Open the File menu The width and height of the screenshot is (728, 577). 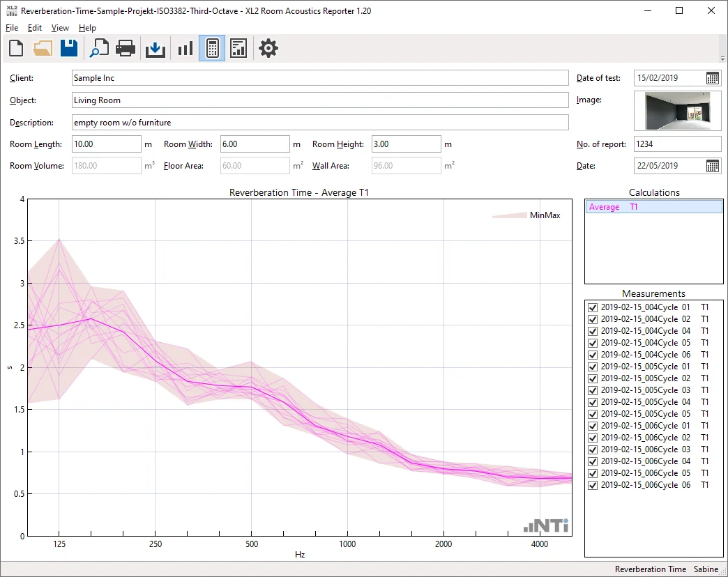click(12, 28)
